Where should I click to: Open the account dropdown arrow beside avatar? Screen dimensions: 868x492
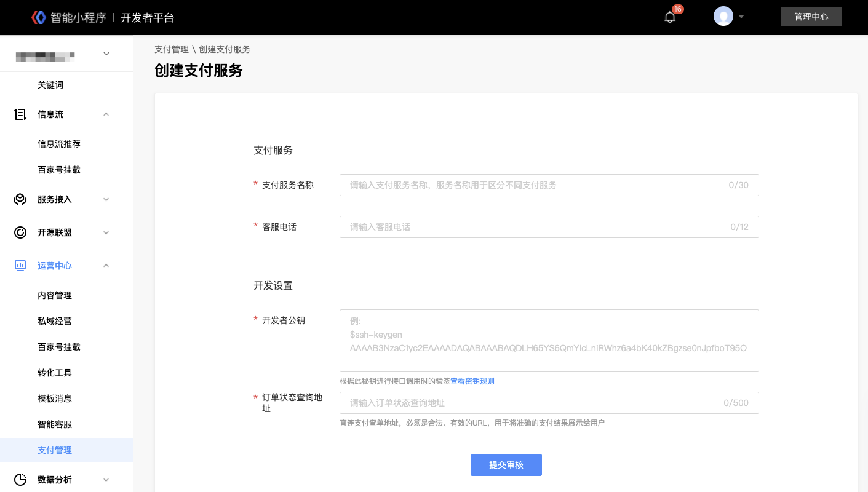[x=741, y=17]
